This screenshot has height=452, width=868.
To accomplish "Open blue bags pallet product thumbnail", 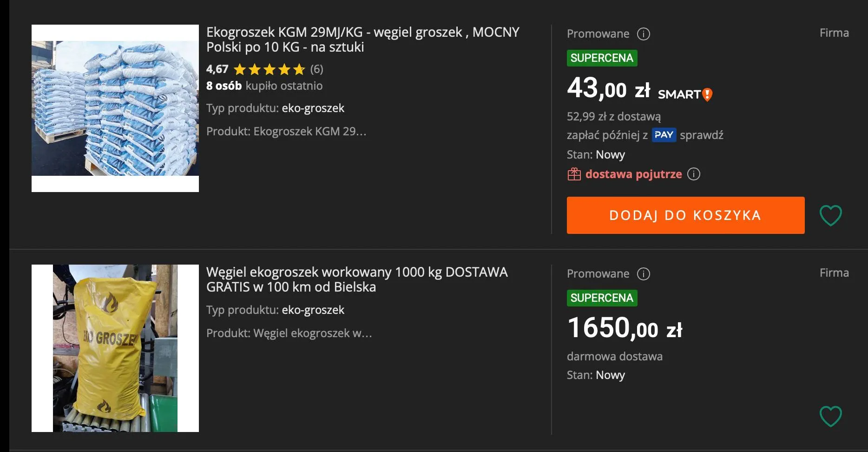I will [115, 108].
